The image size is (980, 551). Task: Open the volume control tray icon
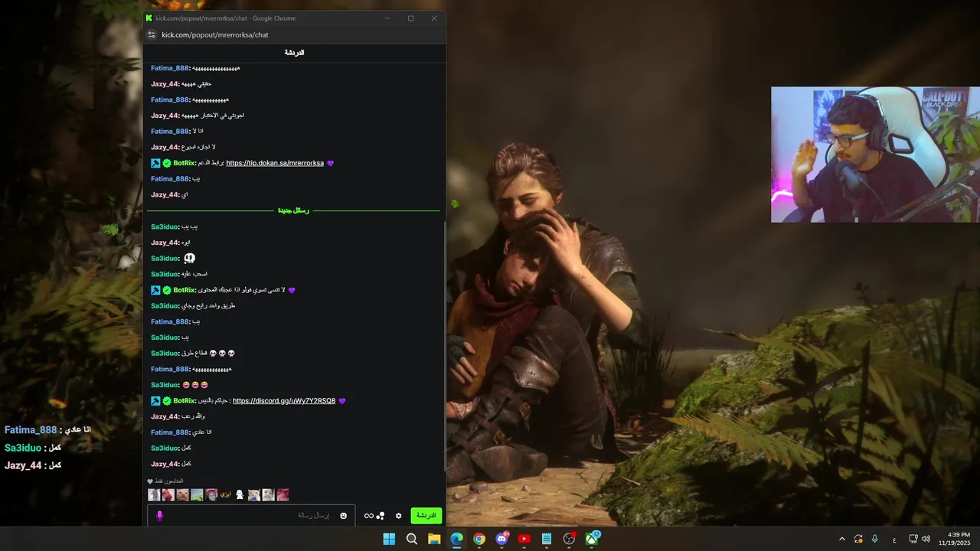coord(926,539)
